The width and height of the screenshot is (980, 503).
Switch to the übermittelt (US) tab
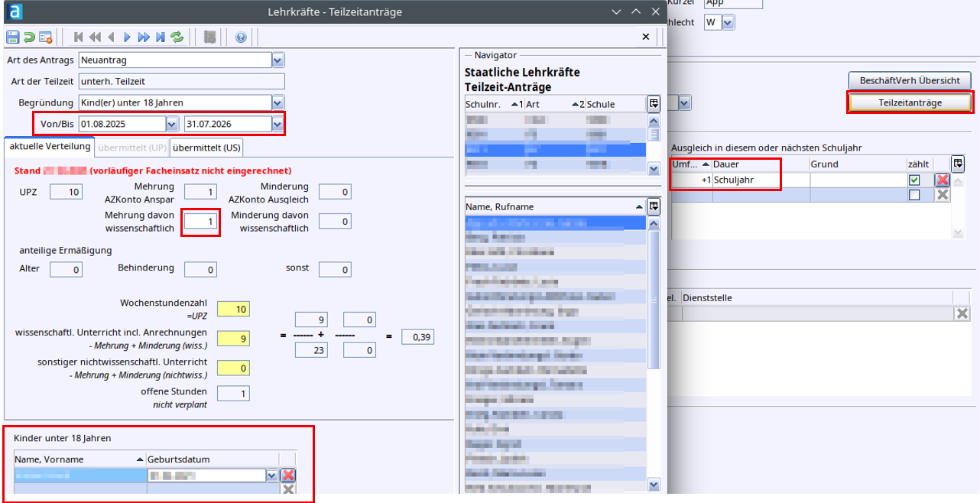point(206,147)
